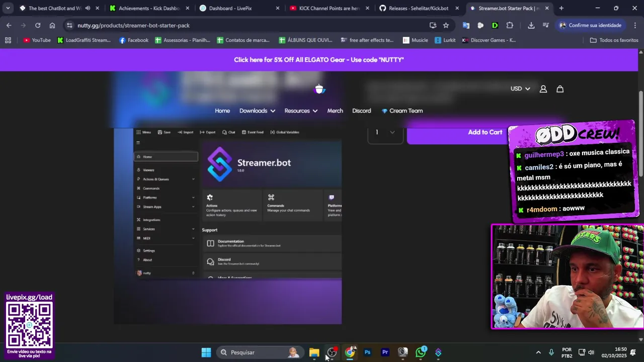Image resolution: width=644 pixels, height=362 pixels.
Task: Open the free after effects bookmark
Action: tap(367, 40)
